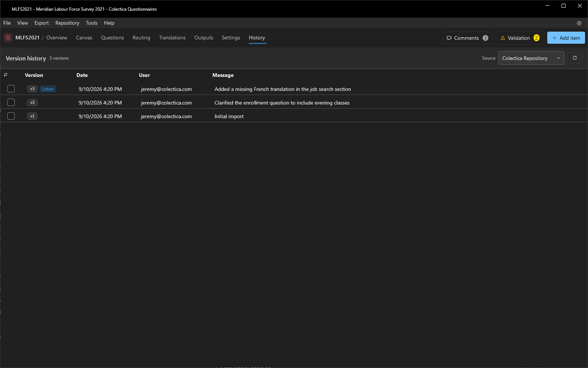Click the yellow Validation count badge
Image resolution: width=588 pixels, height=368 pixels.
pyautogui.click(x=537, y=38)
